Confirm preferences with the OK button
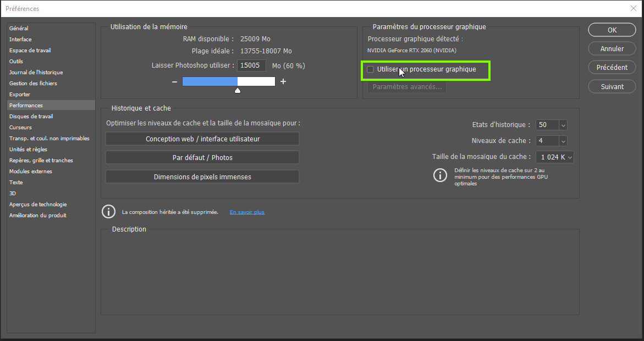 (612, 30)
